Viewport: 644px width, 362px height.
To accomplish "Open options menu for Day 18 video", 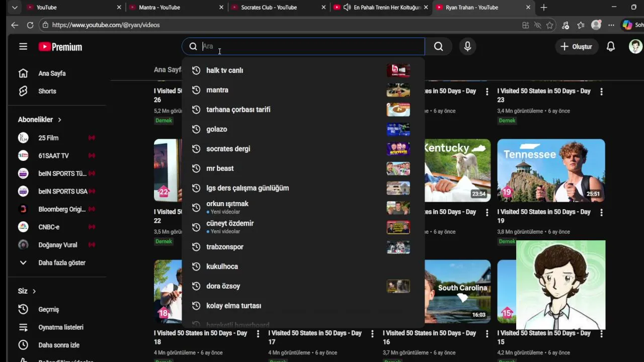I will pyautogui.click(x=258, y=334).
